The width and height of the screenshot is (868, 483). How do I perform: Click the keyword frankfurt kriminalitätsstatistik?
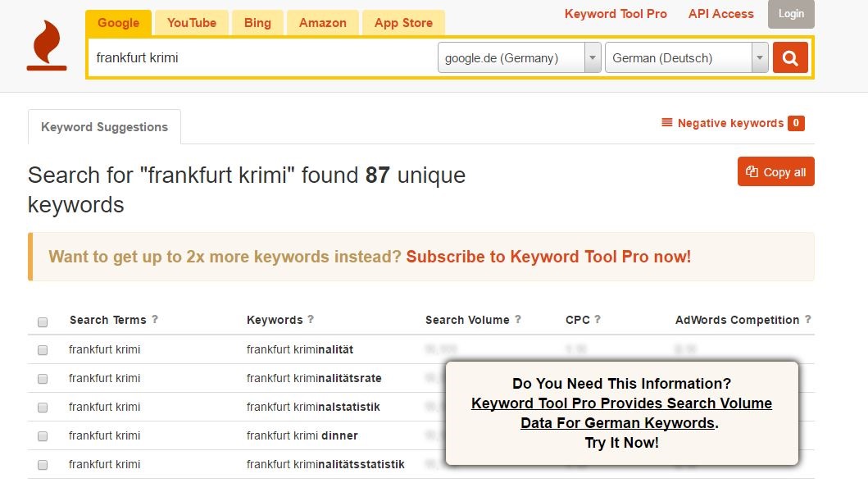point(325,465)
